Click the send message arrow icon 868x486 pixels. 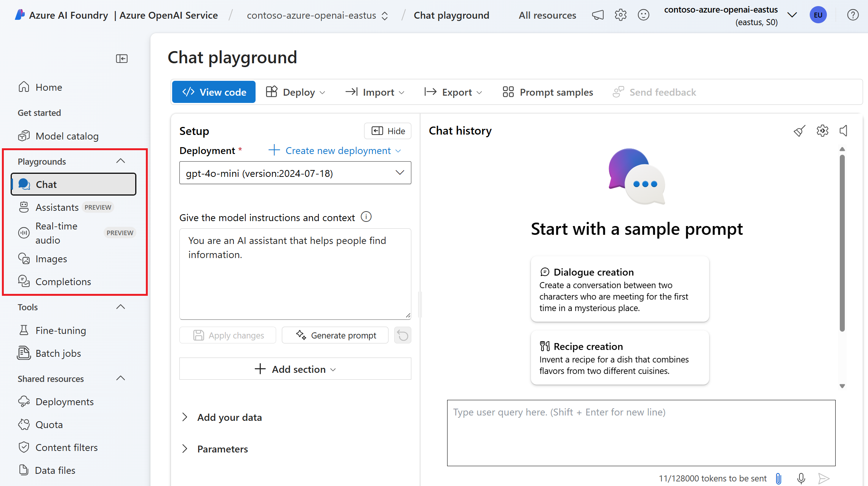click(x=823, y=478)
